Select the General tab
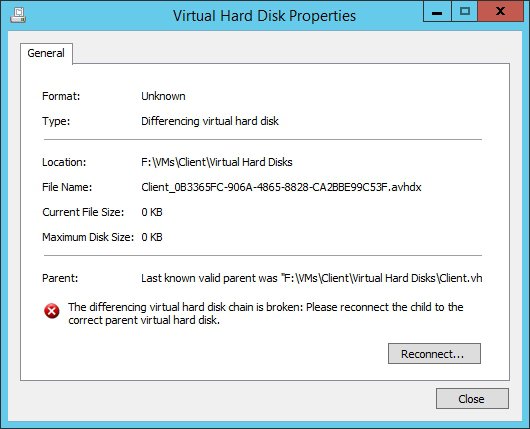Image resolution: width=530 pixels, height=429 pixels. (46, 53)
